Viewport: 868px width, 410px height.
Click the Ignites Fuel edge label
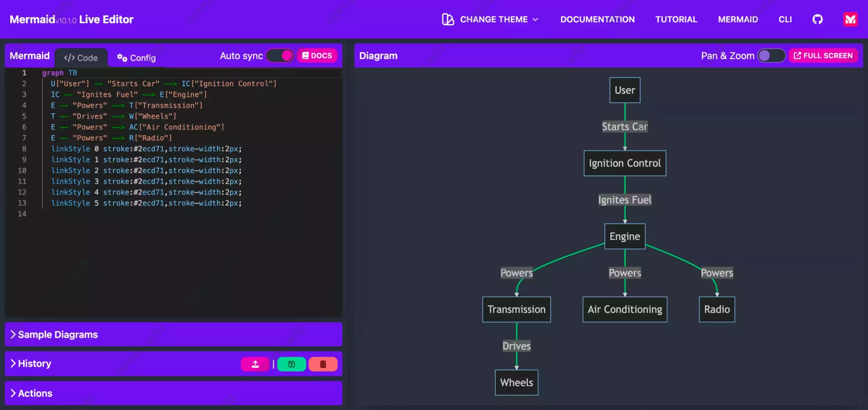[625, 200]
